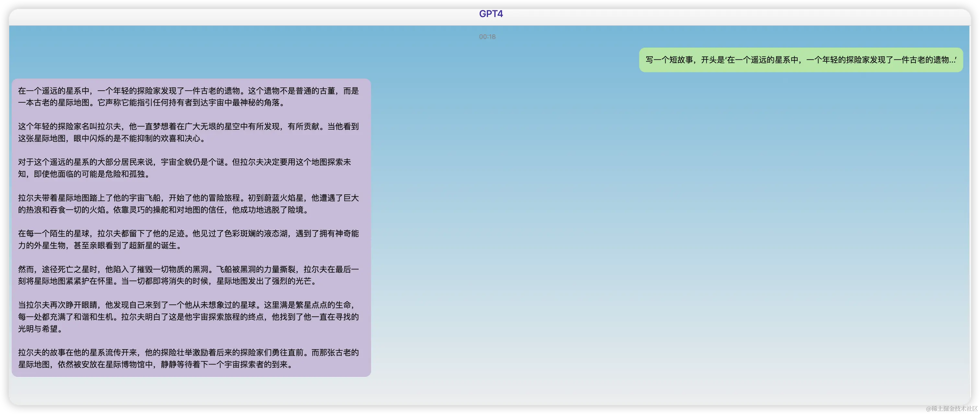This screenshot has height=414, width=980.
Task: Click line starting 当拉尔夫再次睁开眼睛
Action: (188, 305)
